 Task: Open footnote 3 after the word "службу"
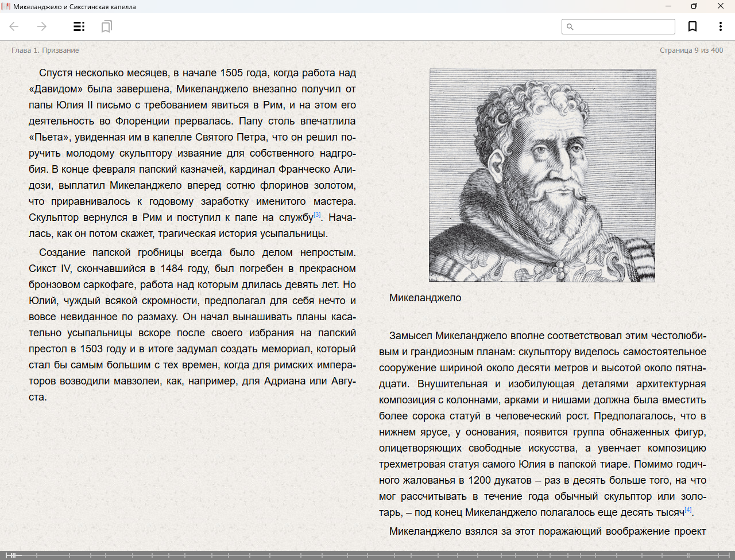point(317,215)
